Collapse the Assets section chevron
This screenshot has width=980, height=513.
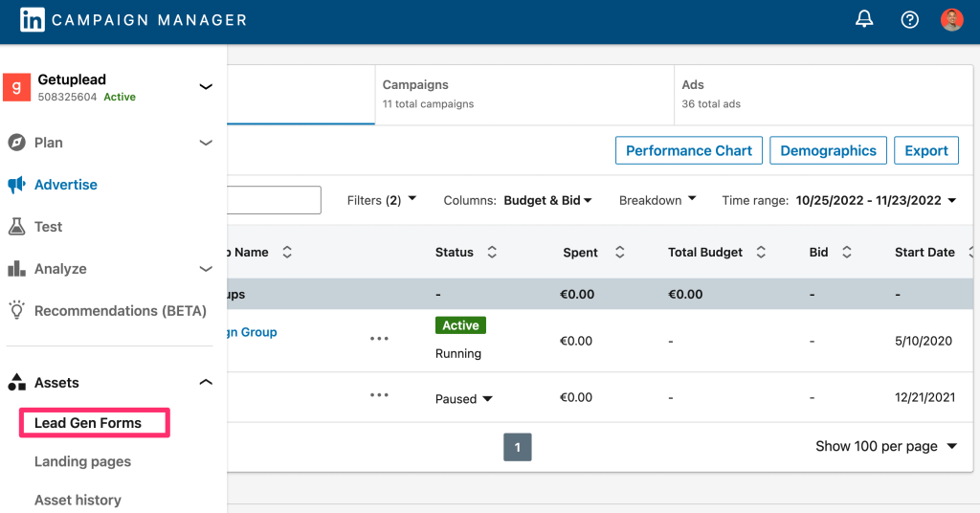click(206, 382)
